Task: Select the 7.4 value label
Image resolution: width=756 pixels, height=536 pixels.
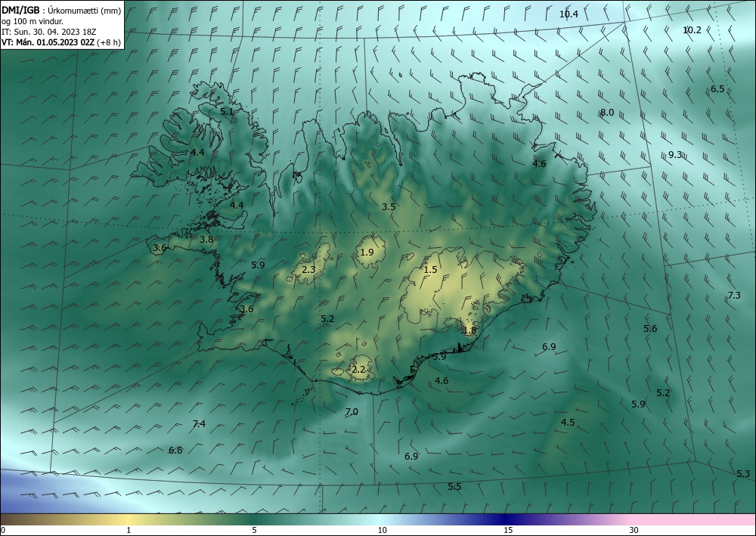Action: pos(199,423)
